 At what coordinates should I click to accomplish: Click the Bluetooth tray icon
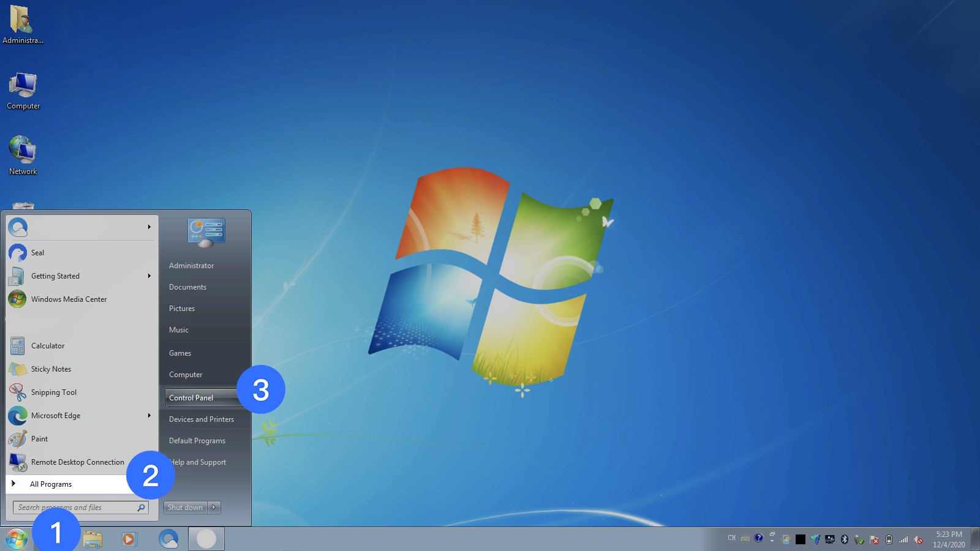[x=845, y=539]
